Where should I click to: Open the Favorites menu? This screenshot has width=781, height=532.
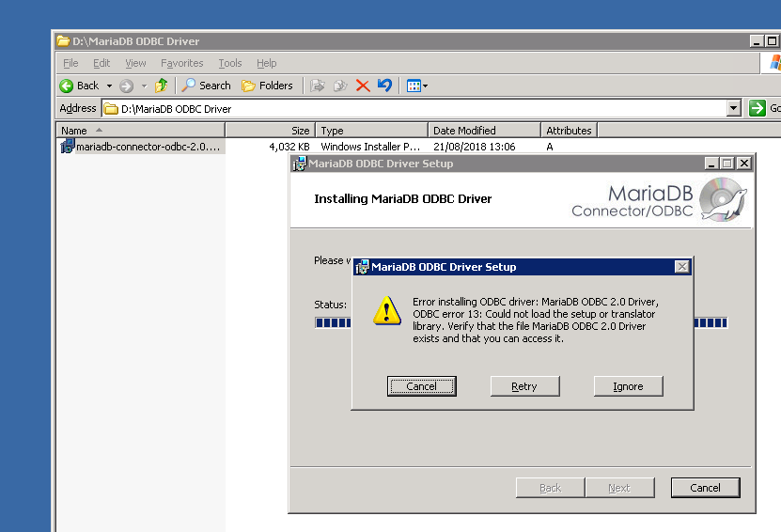coord(181,63)
